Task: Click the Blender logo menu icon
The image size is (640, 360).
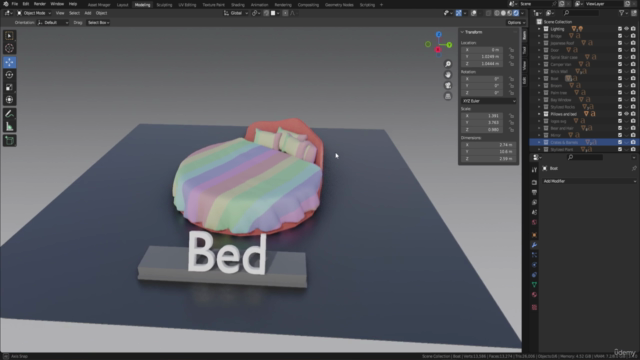Action: [5, 4]
